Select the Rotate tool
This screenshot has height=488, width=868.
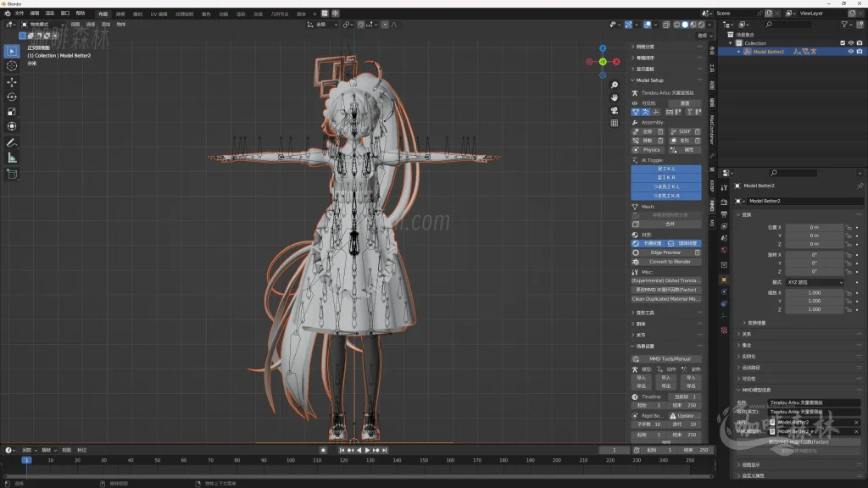[11, 96]
